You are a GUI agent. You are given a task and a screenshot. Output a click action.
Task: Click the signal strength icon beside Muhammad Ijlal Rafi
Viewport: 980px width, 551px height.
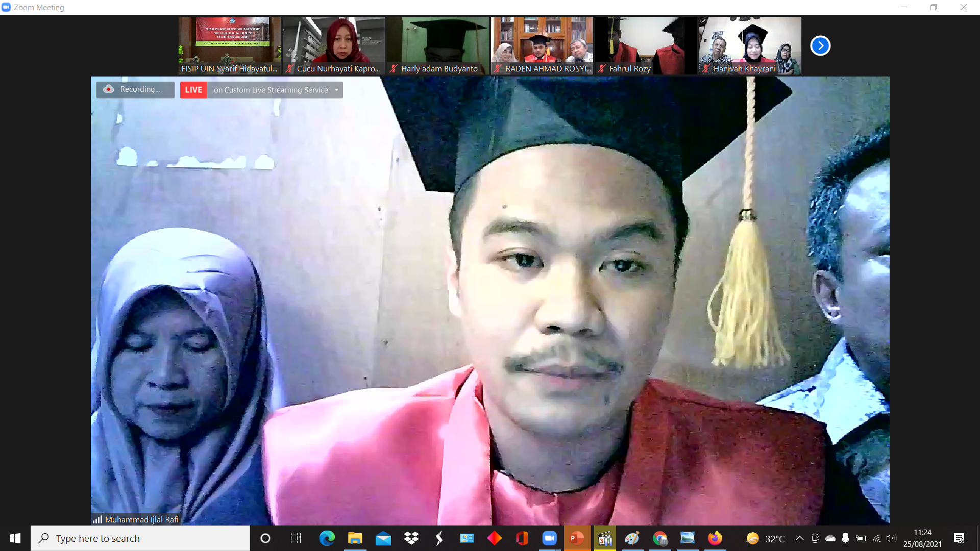coord(97,519)
